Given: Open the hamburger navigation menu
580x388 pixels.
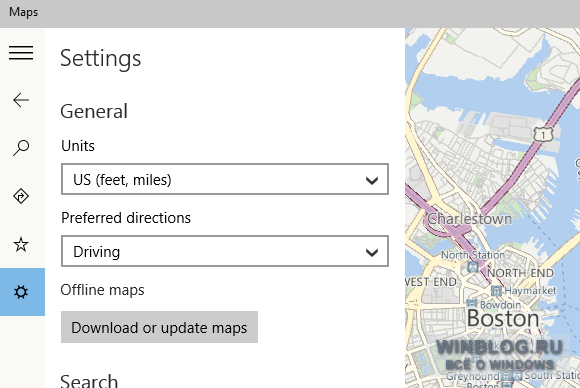Looking at the screenshot, I should click(21, 53).
